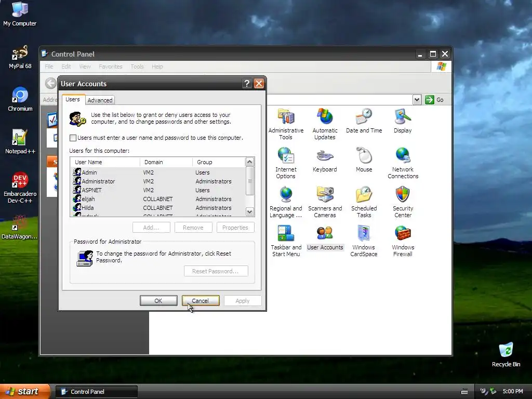Open Display settings icon
This screenshot has height=399, width=532.
pos(403,121)
